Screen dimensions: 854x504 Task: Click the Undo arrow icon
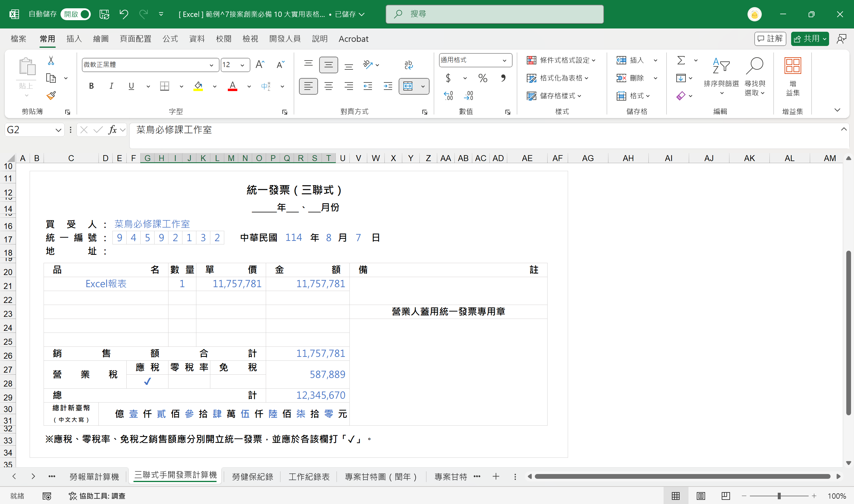(124, 14)
